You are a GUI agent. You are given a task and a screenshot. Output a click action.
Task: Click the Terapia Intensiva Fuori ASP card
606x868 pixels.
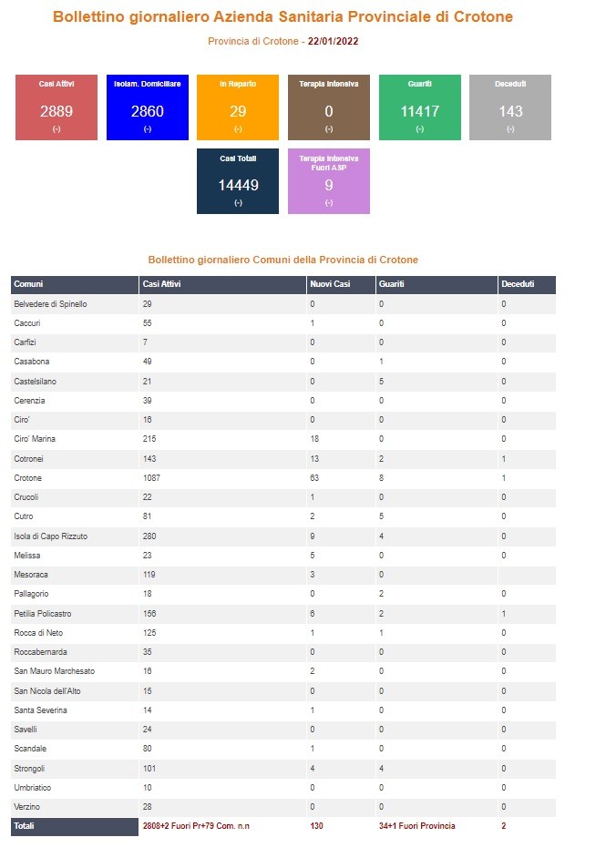(x=328, y=181)
